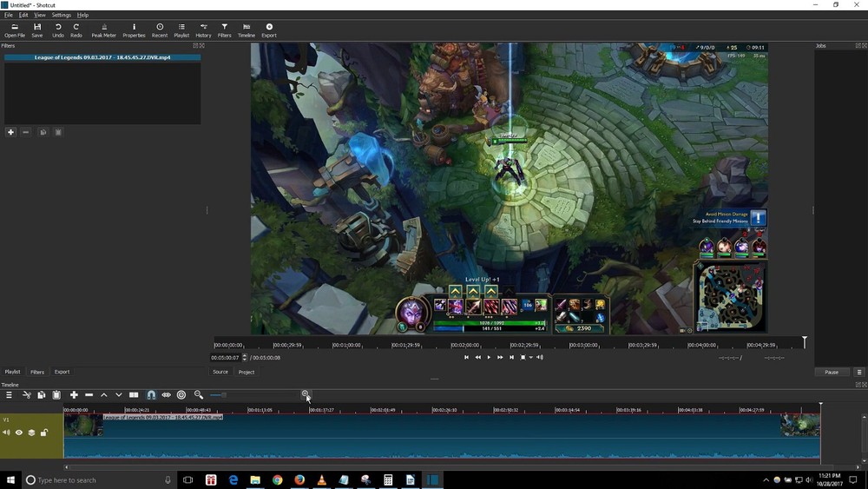Open the Properties panel
Viewport: 868px width, 489px height.
tap(134, 30)
